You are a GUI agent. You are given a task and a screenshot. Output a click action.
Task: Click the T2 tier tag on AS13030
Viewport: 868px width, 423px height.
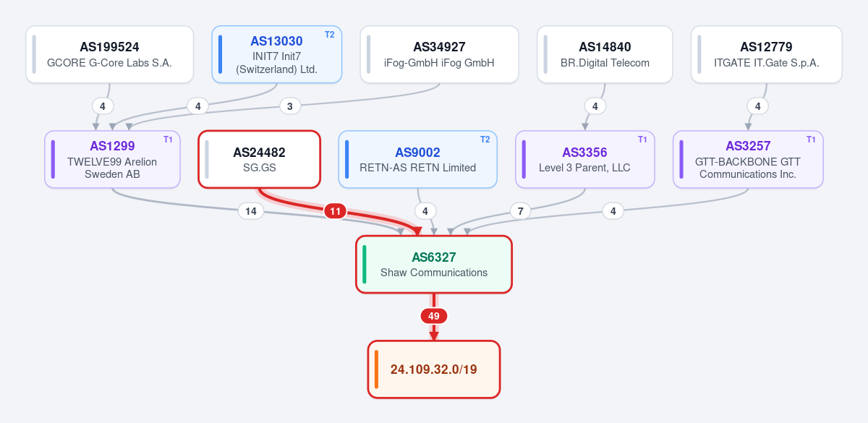(330, 35)
